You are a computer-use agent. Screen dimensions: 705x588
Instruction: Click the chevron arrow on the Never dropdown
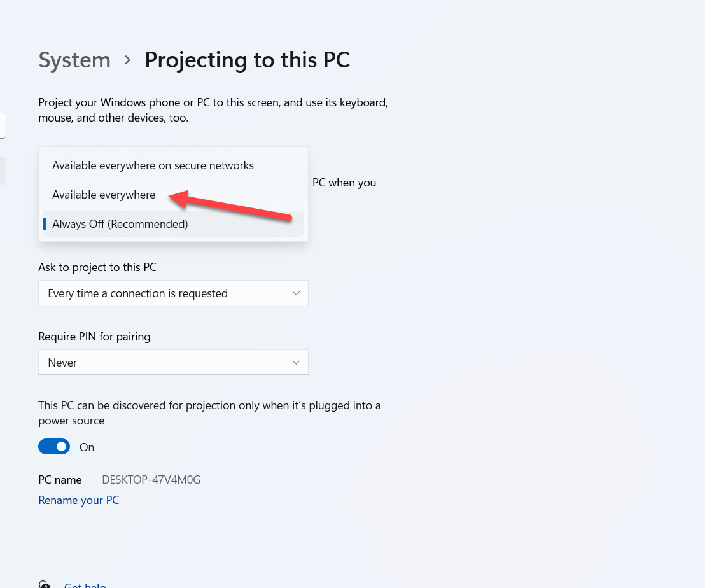296,362
